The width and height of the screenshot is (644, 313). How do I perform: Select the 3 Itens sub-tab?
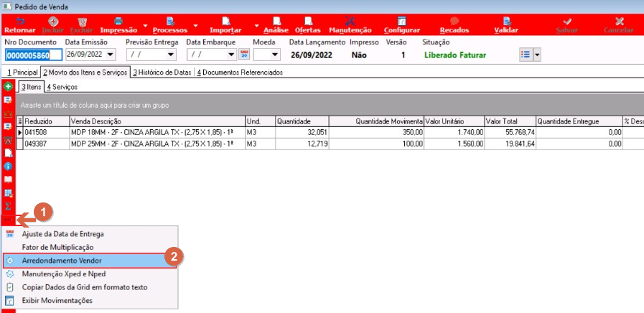pyautogui.click(x=31, y=87)
